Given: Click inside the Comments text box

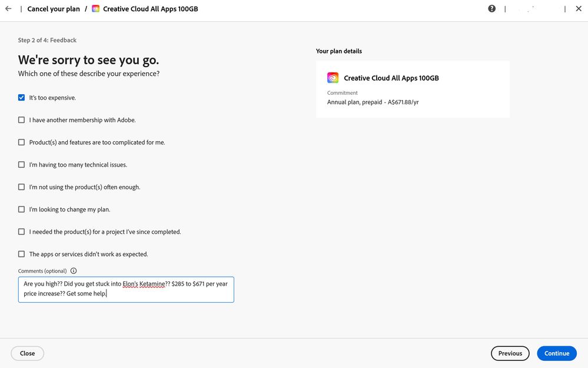Looking at the screenshot, I should coord(126,289).
